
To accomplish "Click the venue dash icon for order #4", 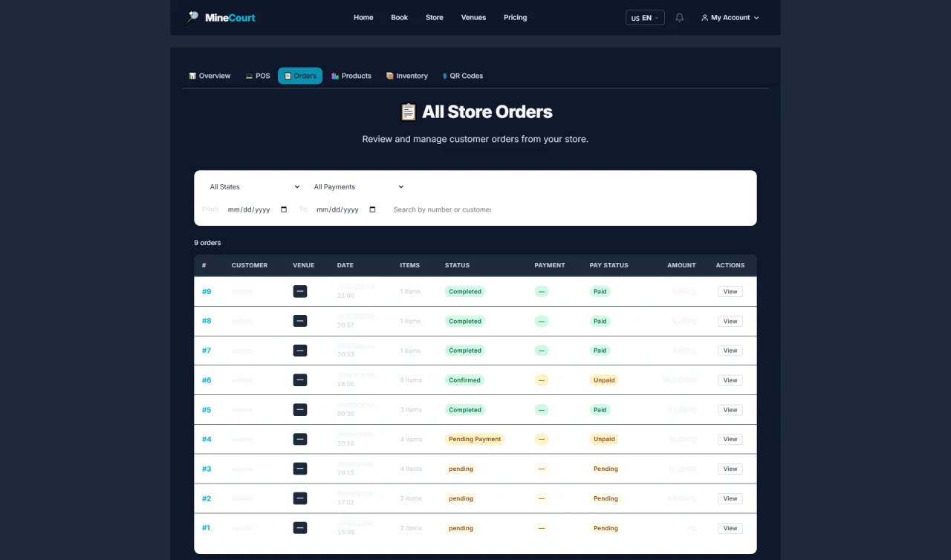I will point(300,439).
